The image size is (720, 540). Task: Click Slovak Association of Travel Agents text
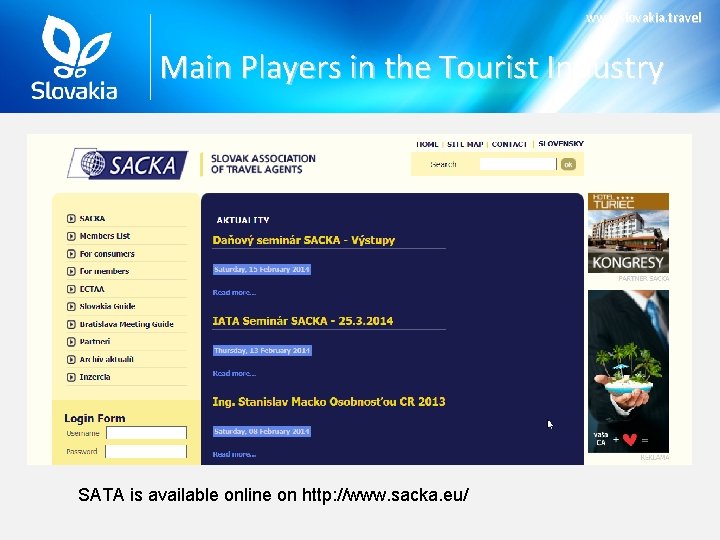(x=263, y=164)
